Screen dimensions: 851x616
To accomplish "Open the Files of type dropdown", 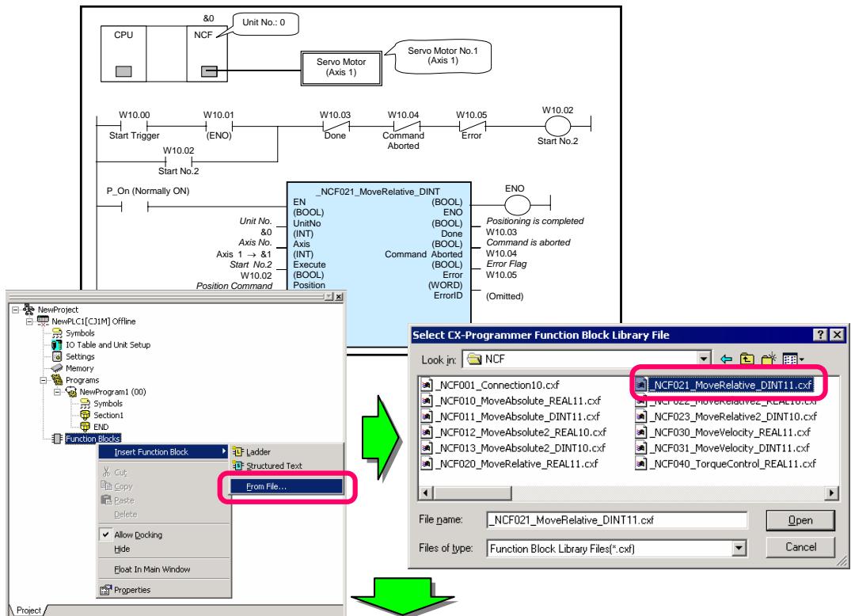I will 739,549.
